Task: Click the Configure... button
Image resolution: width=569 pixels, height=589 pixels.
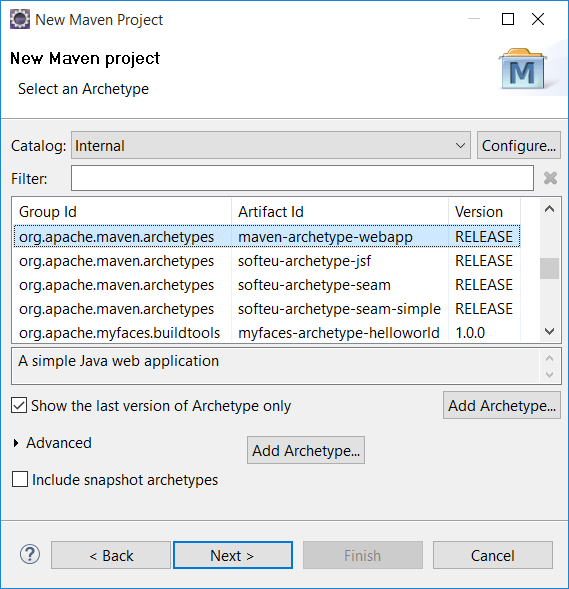Action: click(519, 145)
